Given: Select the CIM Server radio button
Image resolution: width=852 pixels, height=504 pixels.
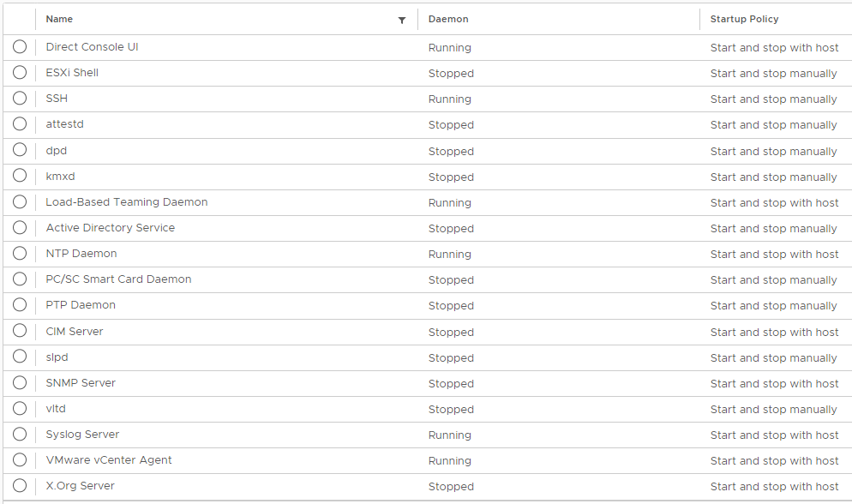Looking at the screenshot, I should point(20,331).
